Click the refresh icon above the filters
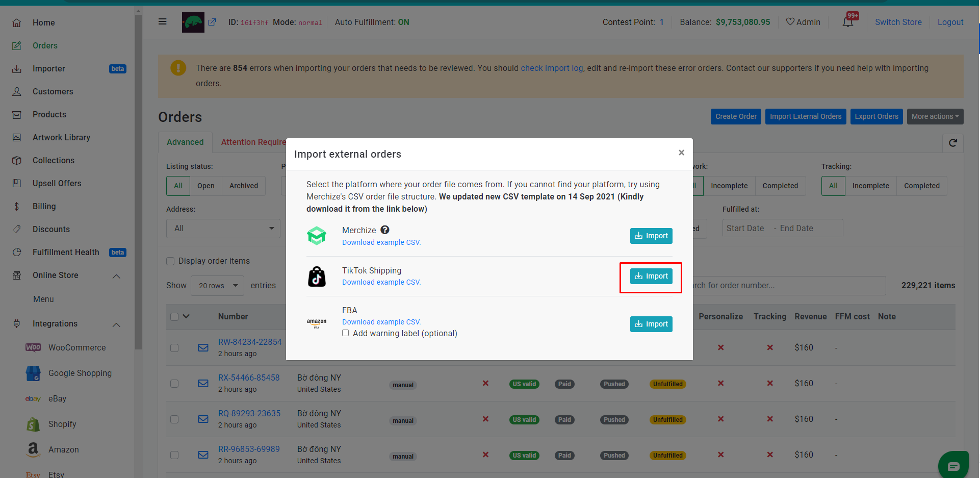The height and width of the screenshot is (478, 980). point(953,143)
